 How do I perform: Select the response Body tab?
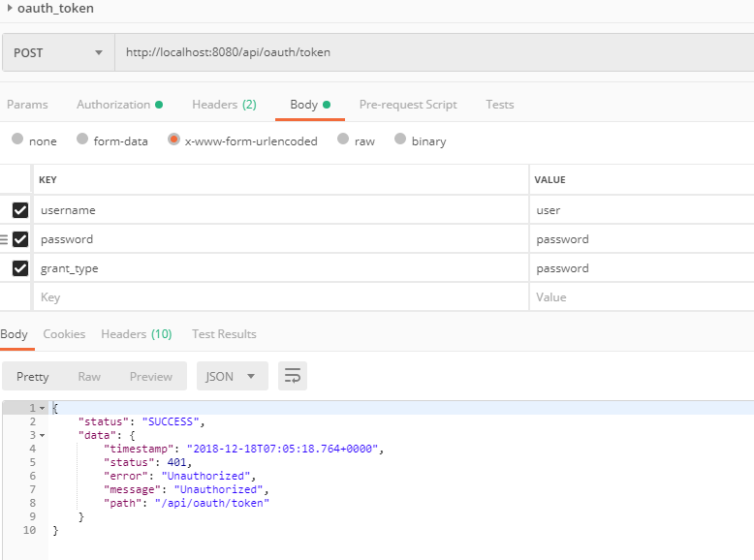click(x=14, y=334)
